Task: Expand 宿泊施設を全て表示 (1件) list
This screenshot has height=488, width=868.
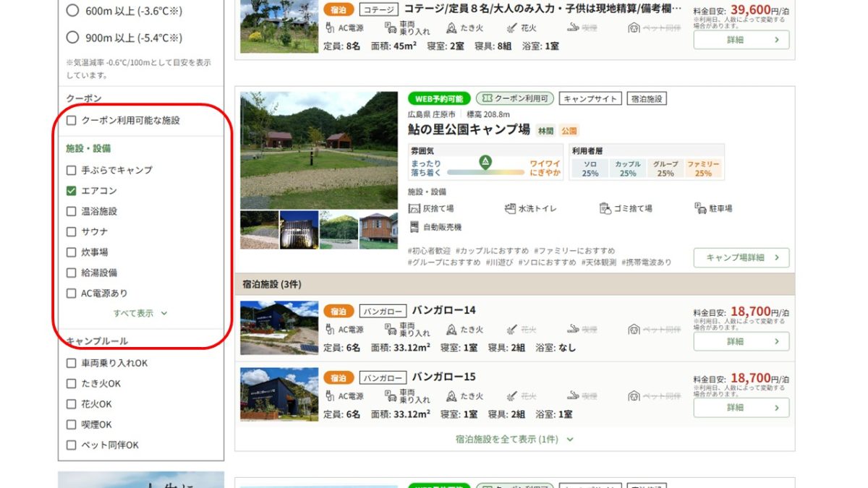Action: 514,439
